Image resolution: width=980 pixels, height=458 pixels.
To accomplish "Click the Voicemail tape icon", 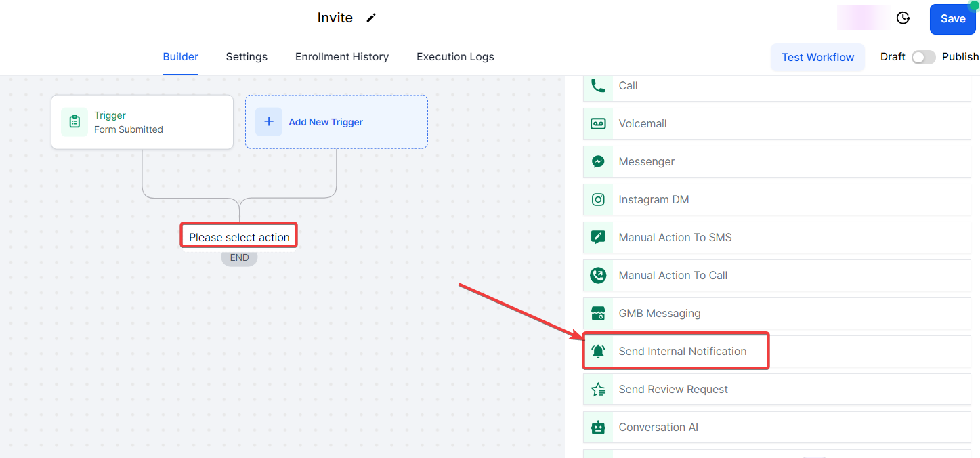I will pos(598,124).
